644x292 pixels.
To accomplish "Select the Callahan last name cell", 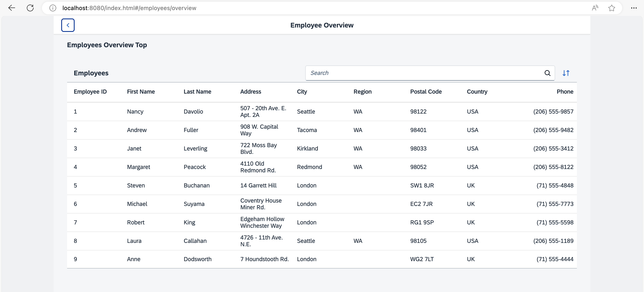I will [195, 241].
